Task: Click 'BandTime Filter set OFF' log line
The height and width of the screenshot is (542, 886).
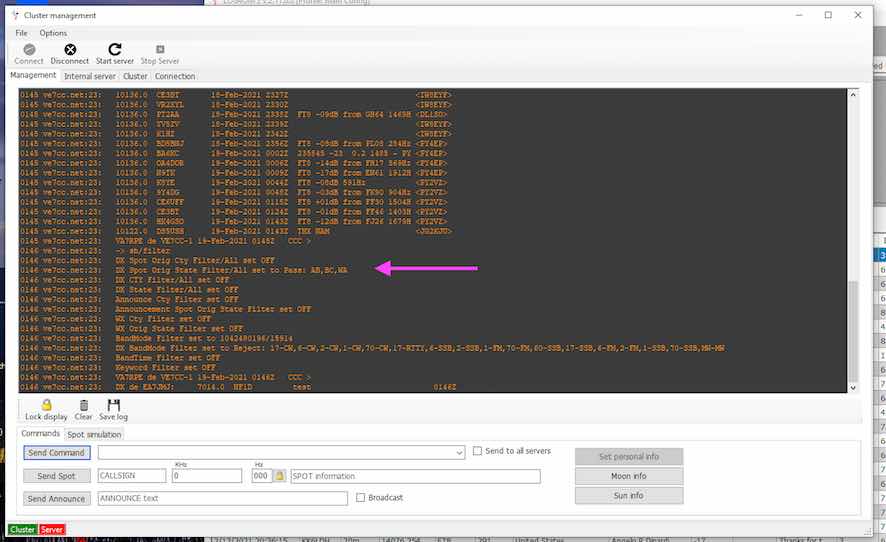Action: [x=168, y=358]
